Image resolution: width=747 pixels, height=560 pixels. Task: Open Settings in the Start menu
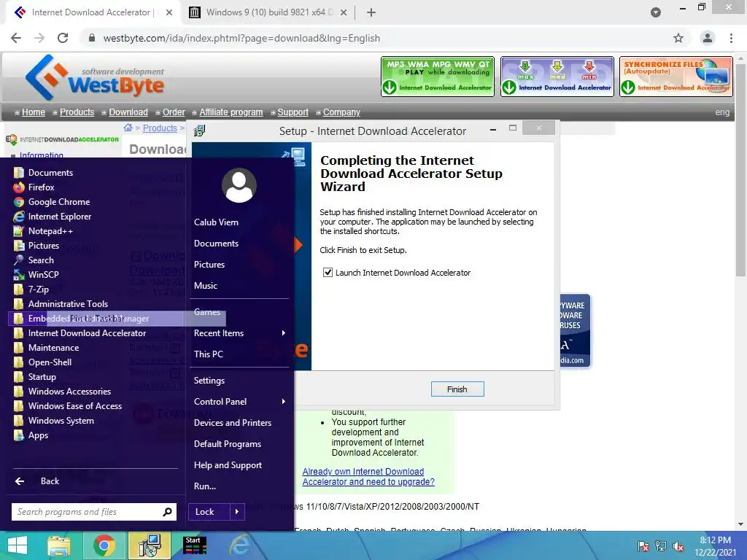[209, 381]
